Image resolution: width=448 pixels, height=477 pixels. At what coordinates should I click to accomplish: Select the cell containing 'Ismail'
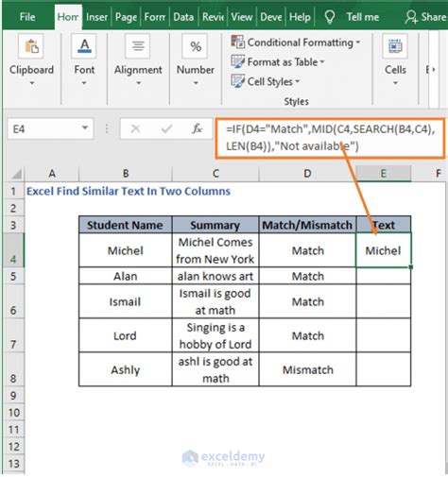click(x=126, y=301)
